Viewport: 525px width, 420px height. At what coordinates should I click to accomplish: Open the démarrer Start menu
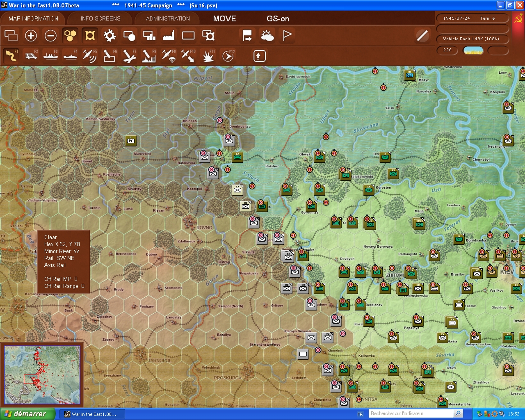pos(28,414)
